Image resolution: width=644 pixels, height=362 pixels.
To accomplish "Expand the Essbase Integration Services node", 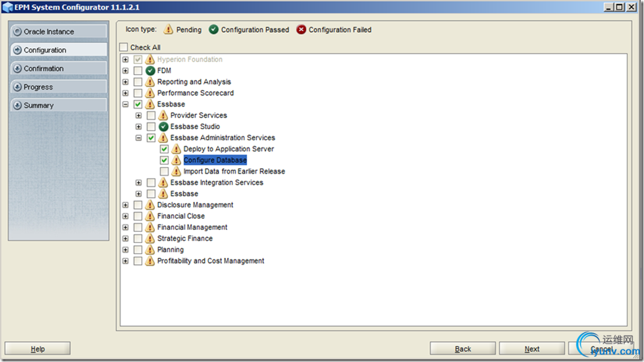I will 139,182.
